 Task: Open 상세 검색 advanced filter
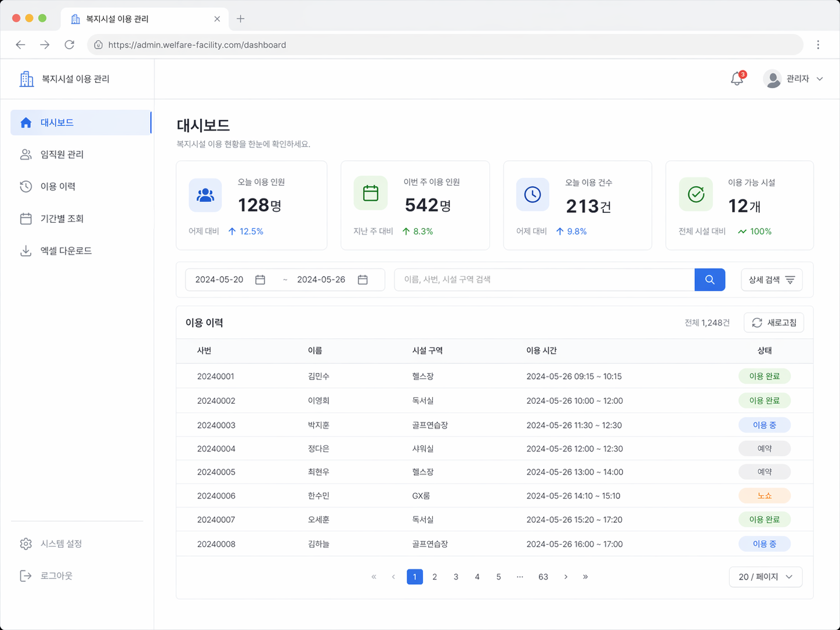click(x=772, y=280)
